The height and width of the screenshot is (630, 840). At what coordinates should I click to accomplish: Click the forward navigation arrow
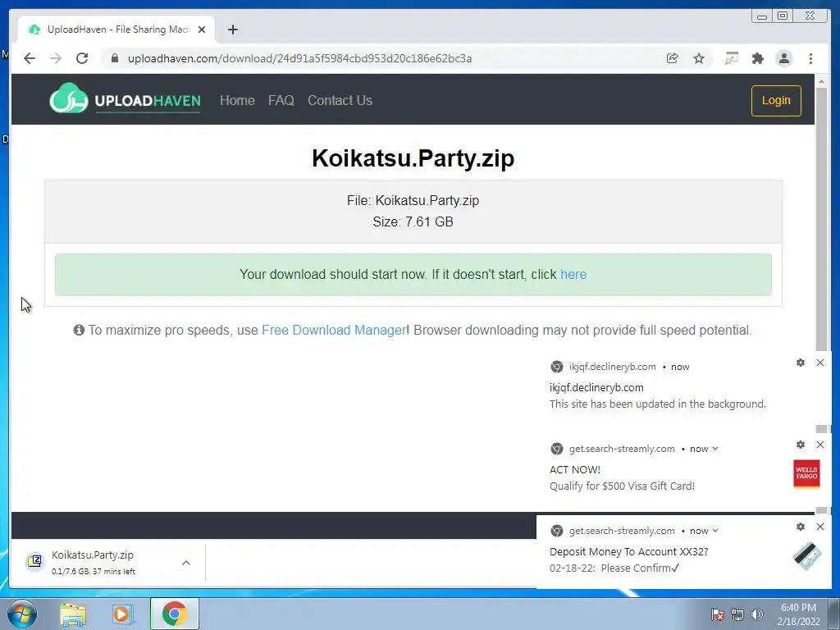(56, 58)
